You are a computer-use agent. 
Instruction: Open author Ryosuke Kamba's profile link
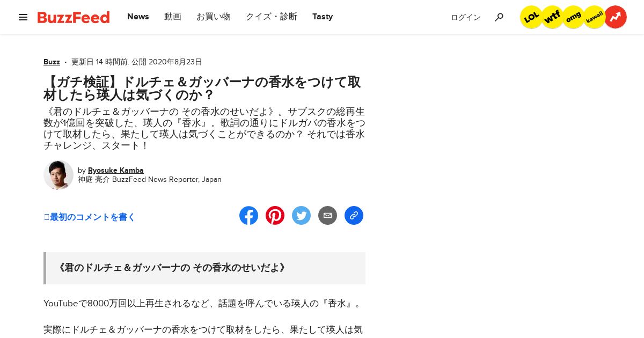tap(116, 170)
